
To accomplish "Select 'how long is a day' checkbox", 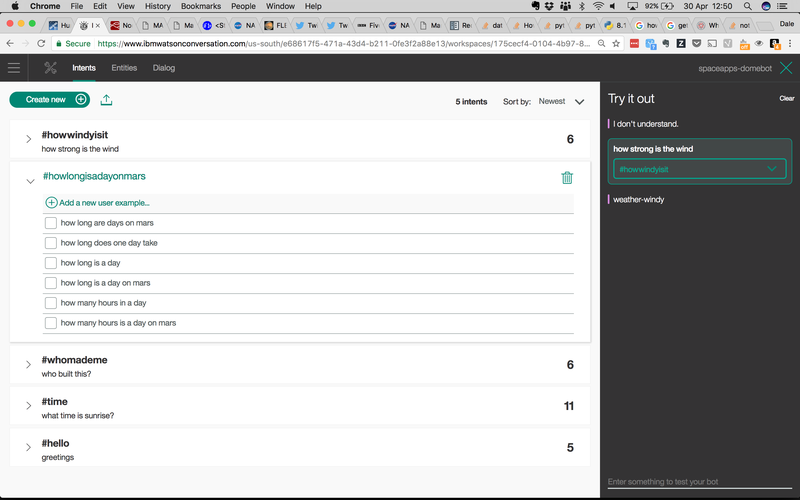I will [51, 263].
